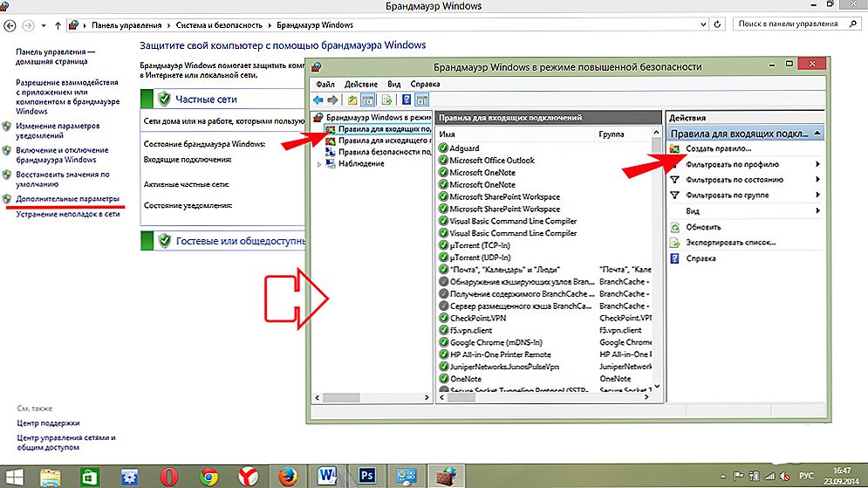
Task: Click the Back arrow in firewall toolbar
Action: click(318, 100)
